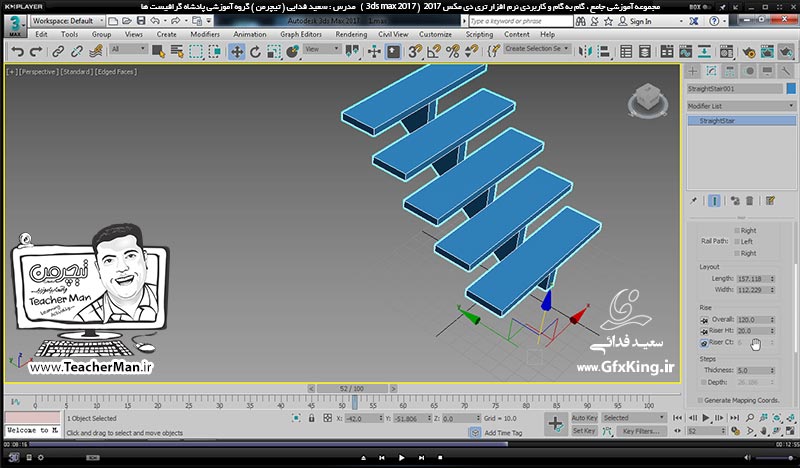Click the large Set Keys plus button

click(556, 424)
